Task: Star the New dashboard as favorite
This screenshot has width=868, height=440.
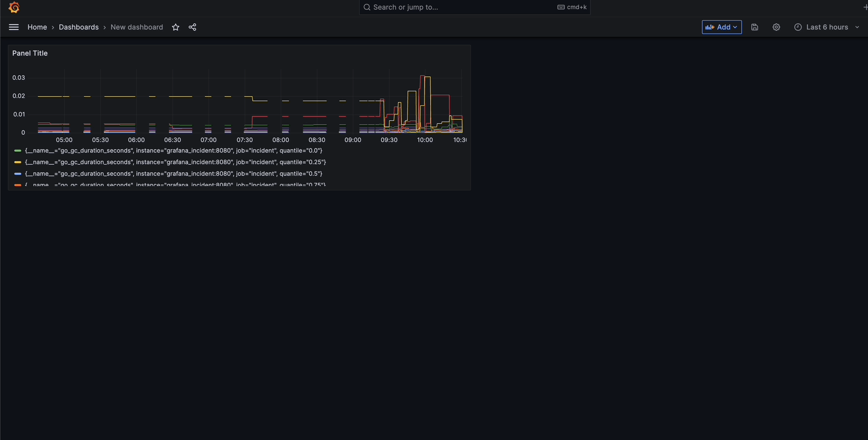Action: click(x=175, y=27)
